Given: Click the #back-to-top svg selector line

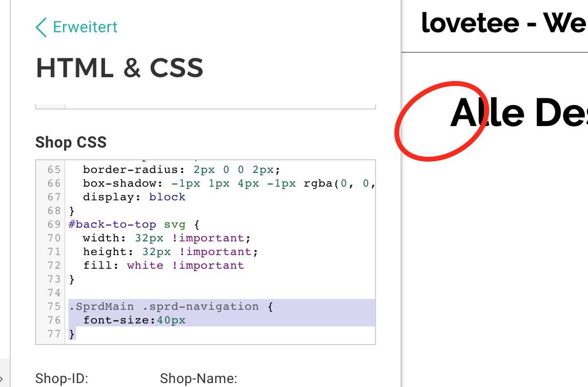Looking at the screenshot, I should (134, 224).
